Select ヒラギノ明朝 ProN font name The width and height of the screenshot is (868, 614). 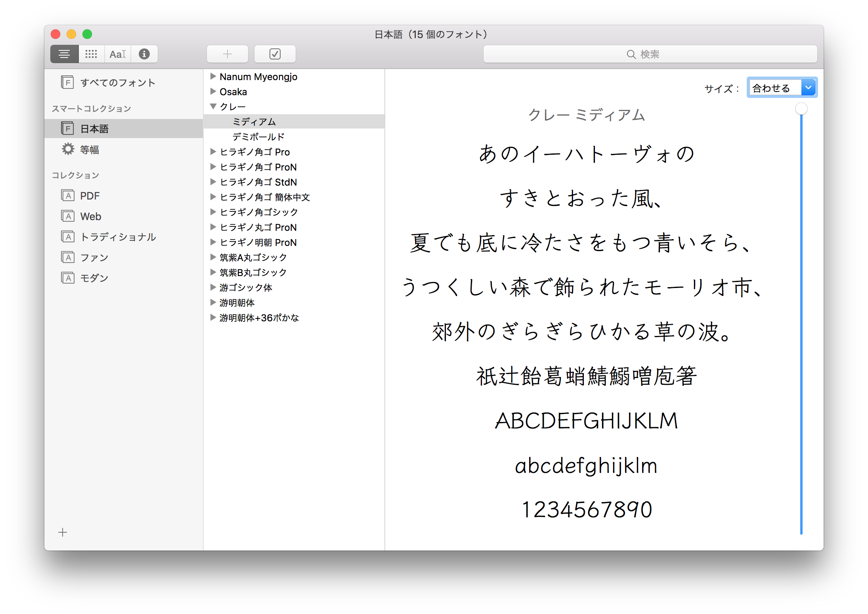[x=258, y=242]
